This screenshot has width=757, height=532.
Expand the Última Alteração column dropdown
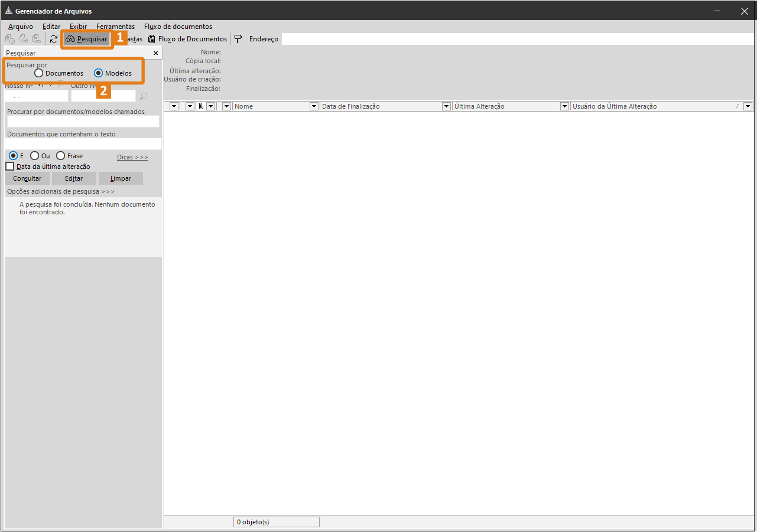565,106
